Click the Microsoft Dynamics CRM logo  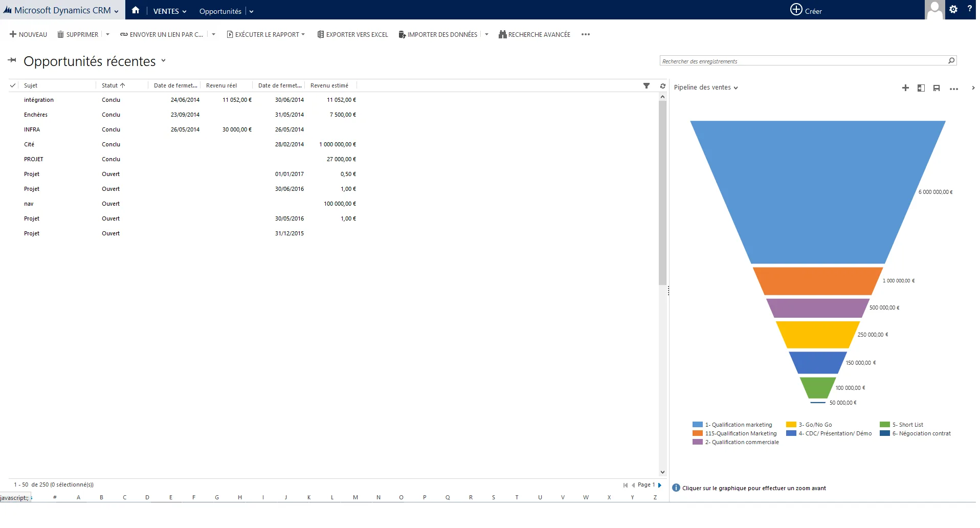tap(57, 10)
